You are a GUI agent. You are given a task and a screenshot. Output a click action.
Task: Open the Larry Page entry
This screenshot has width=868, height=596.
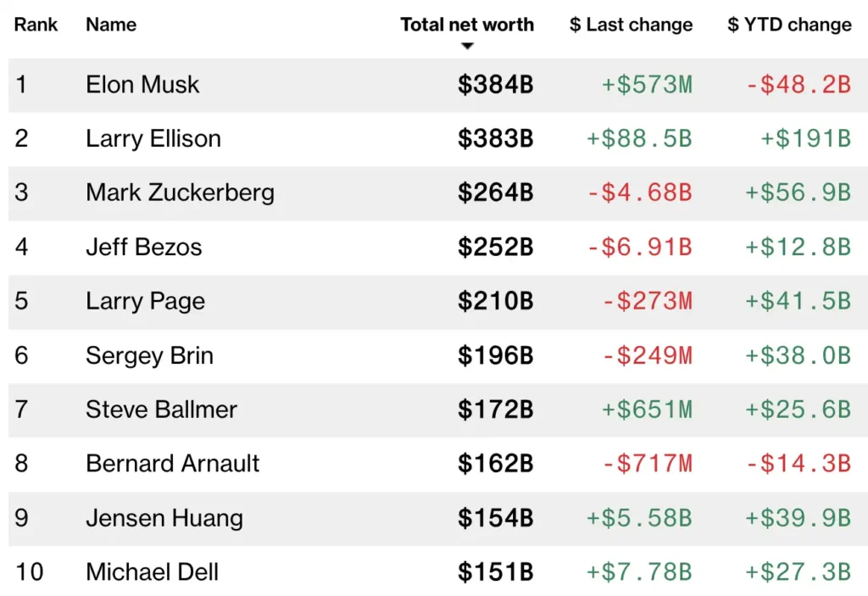(x=145, y=301)
